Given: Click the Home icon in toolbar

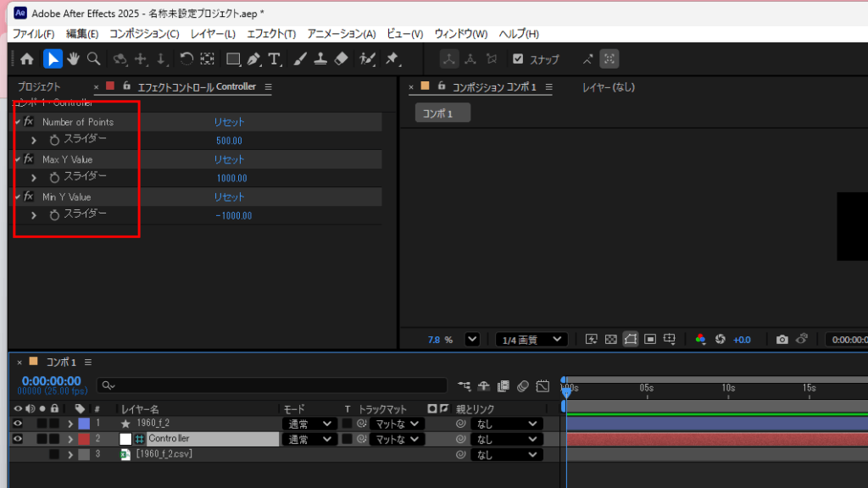Looking at the screenshot, I should pos(27,59).
